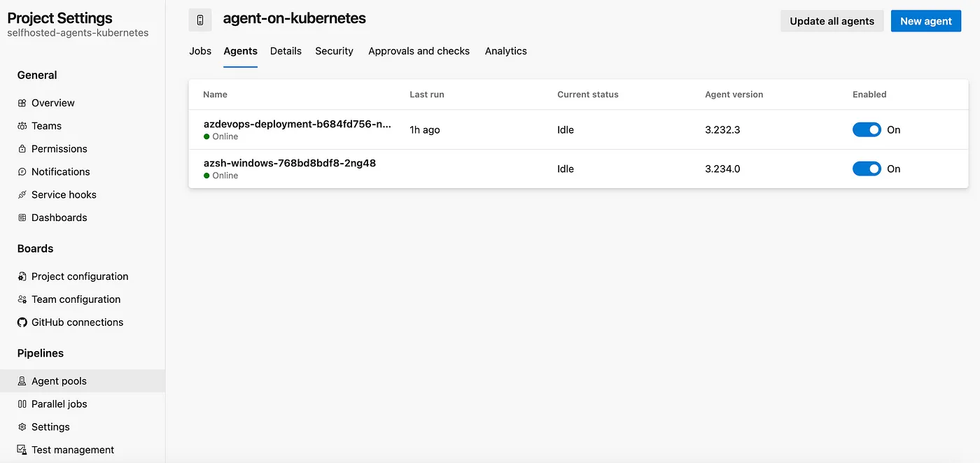Click the Agent version column header
This screenshot has width=980, height=463.
[x=734, y=94]
